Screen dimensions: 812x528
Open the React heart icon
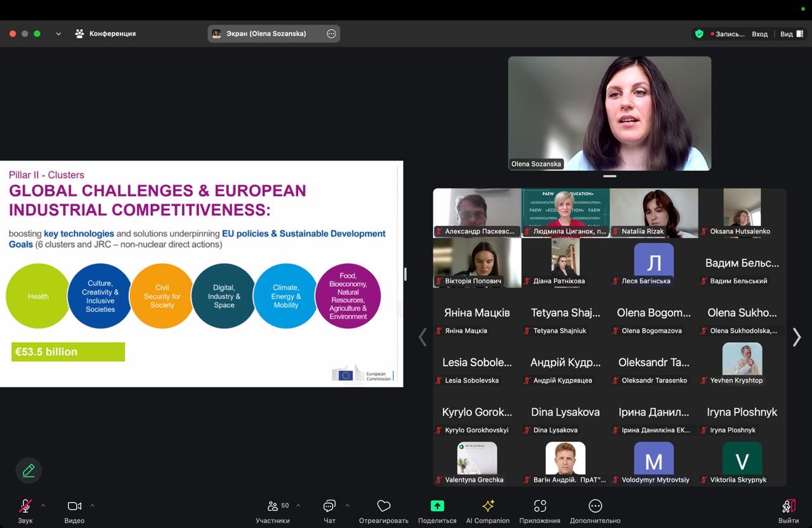coord(383,506)
